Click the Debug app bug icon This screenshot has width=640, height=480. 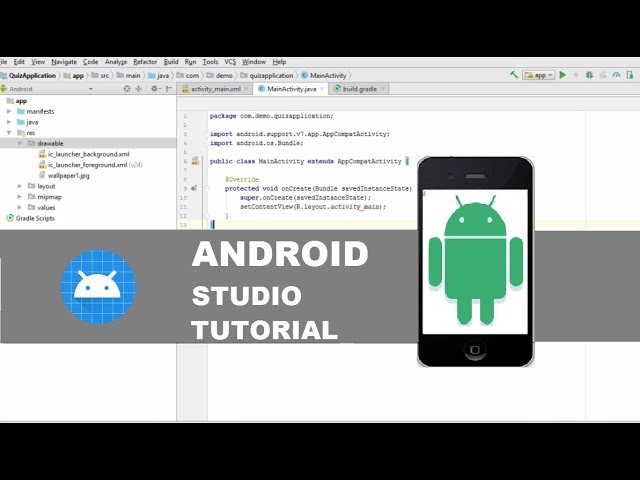(589, 75)
